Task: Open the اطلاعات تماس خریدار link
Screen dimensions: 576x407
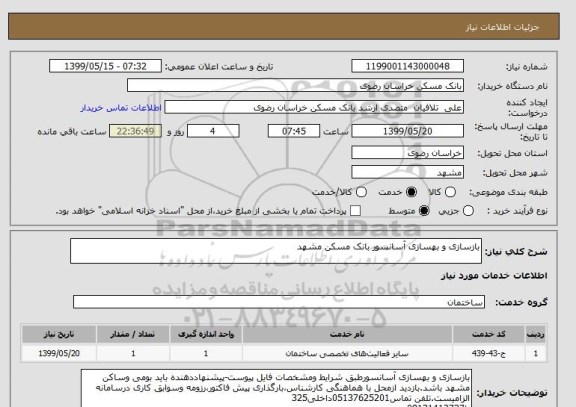Action: 121,108
